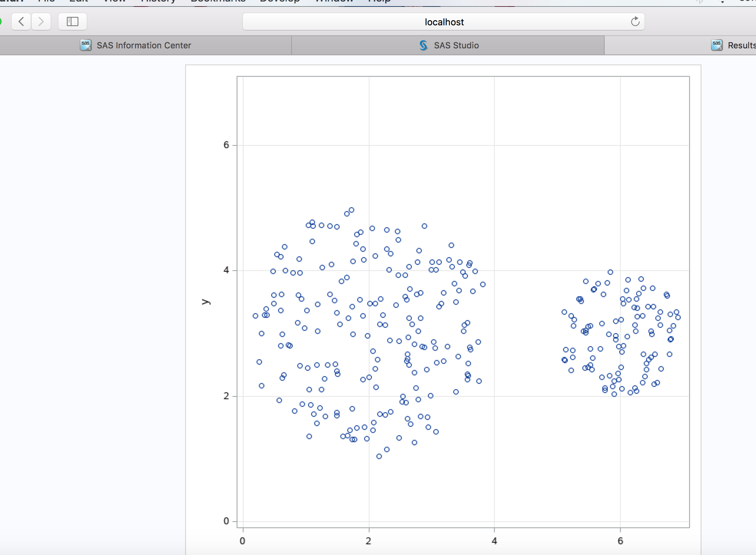Select the topmost point of the left cluster
This screenshot has width=756, height=555.
pos(351,210)
